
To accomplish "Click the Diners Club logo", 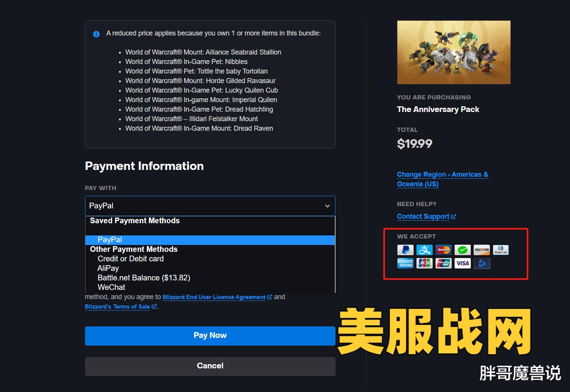I will tap(501, 250).
